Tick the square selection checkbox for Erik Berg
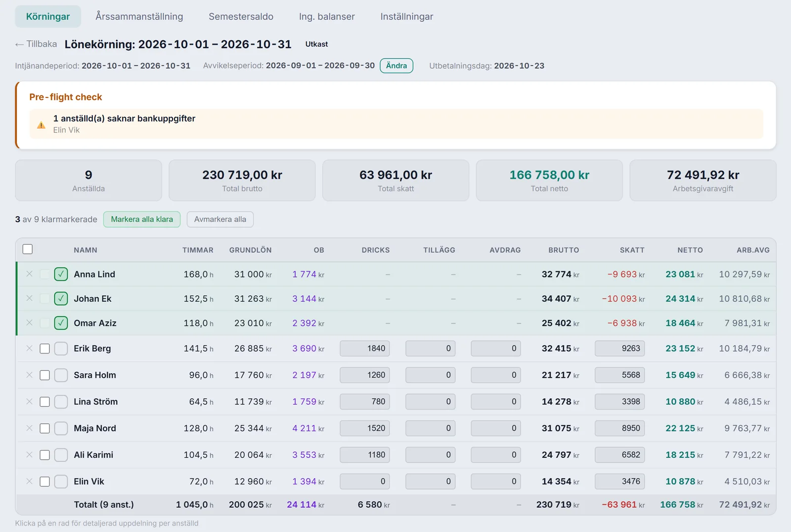The image size is (791, 532). (x=44, y=349)
